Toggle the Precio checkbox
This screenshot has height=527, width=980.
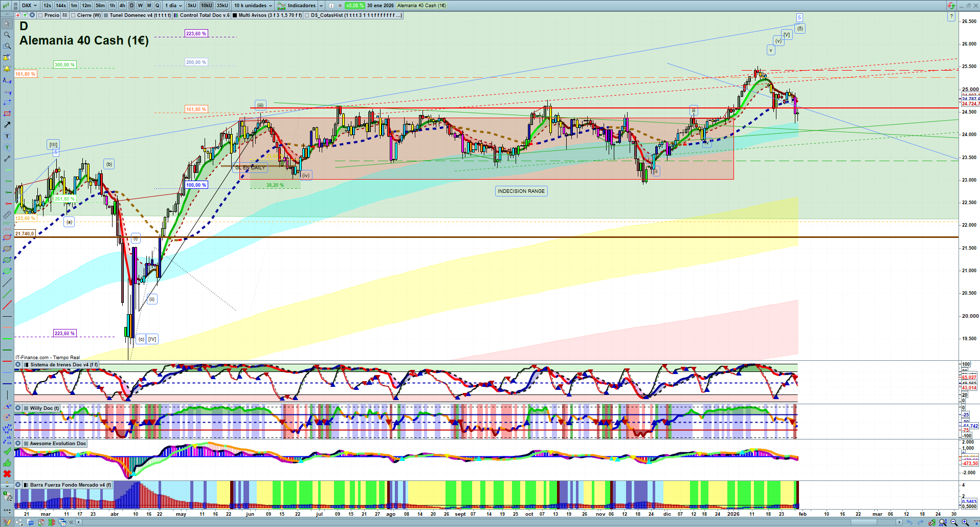pyautogui.click(x=41, y=15)
